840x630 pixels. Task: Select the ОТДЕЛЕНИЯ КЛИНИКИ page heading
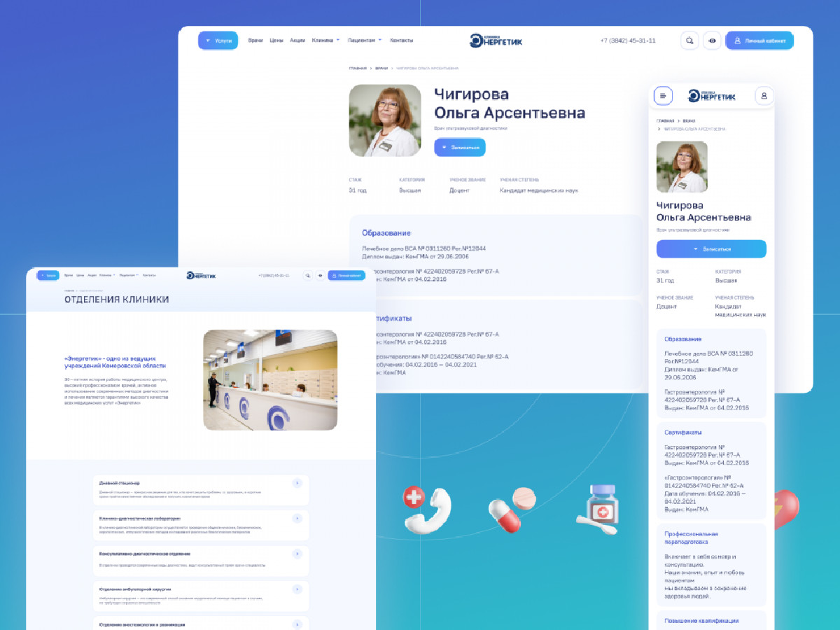tap(116, 300)
